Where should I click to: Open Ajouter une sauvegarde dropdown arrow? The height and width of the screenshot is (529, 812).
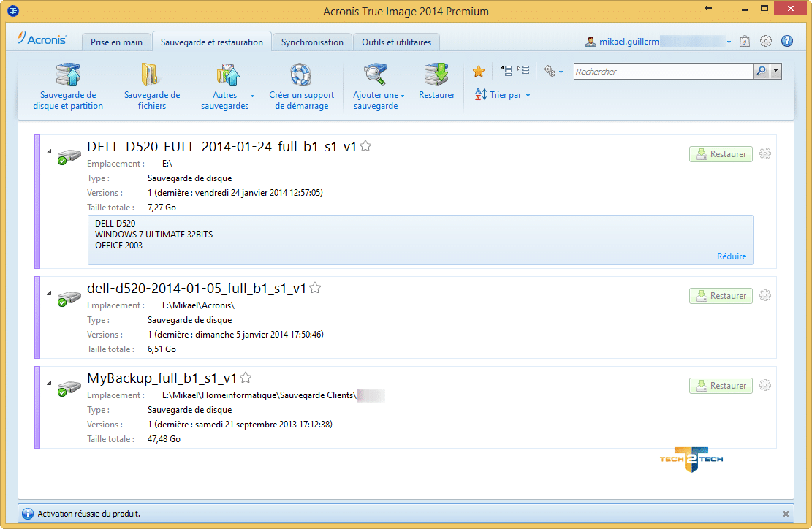(402, 96)
